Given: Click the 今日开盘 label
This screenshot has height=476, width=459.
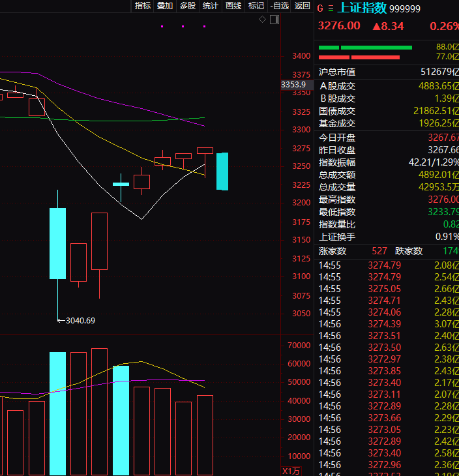Looking at the screenshot, I should [x=337, y=138].
